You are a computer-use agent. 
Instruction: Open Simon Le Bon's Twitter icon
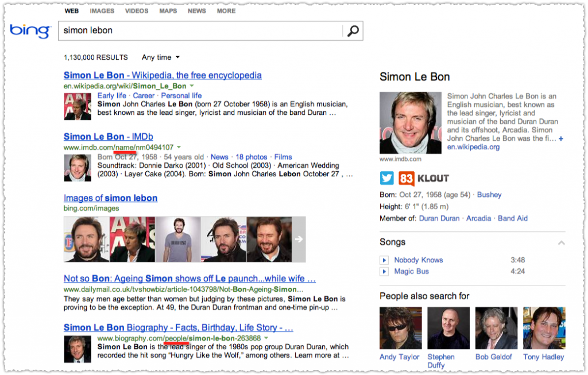386,178
